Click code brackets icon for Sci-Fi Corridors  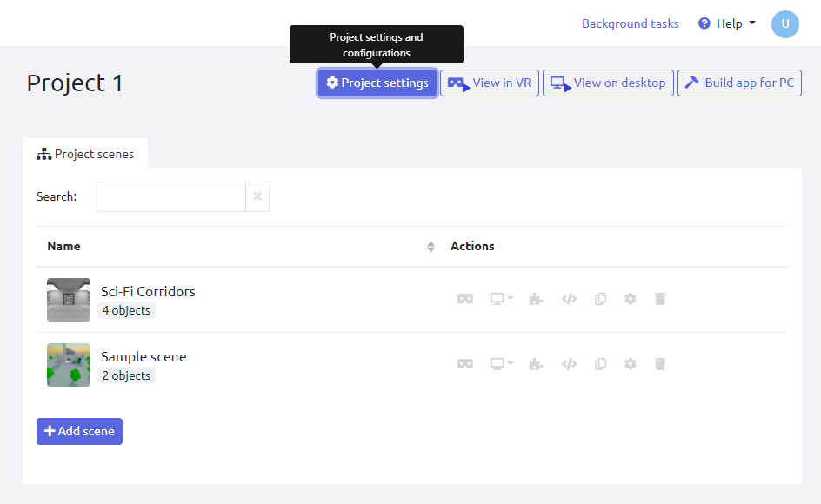tap(569, 299)
